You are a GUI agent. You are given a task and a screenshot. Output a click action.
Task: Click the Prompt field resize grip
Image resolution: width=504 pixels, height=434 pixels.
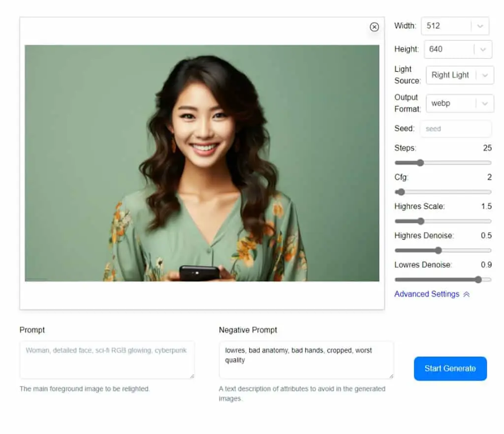(x=192, y=376)
